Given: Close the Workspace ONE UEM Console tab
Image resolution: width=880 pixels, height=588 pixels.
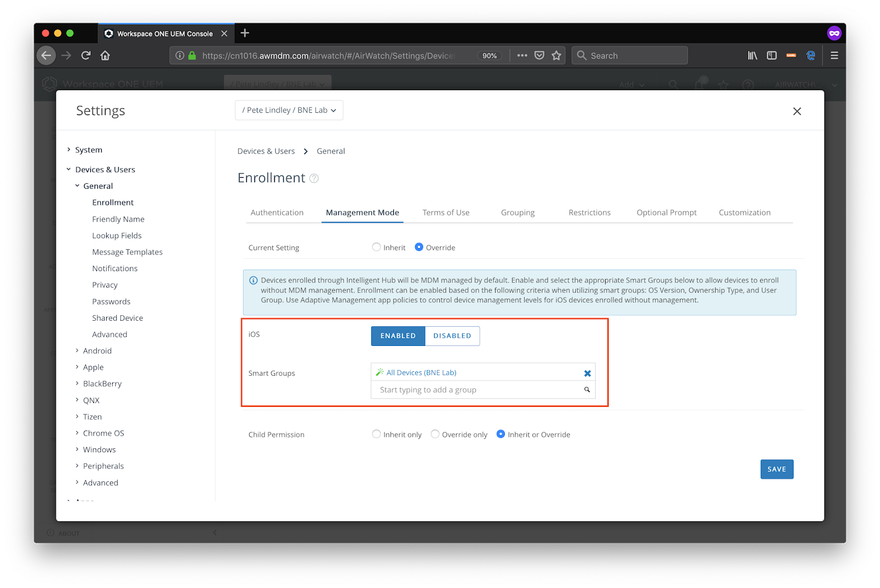Looking at the screenshot, I should pyautogui.click(x=224, y=34).
